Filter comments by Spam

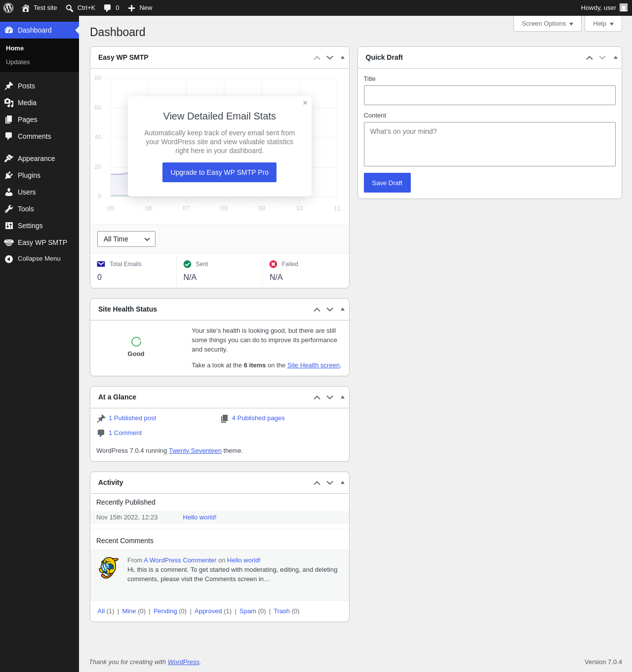point(248,611)
